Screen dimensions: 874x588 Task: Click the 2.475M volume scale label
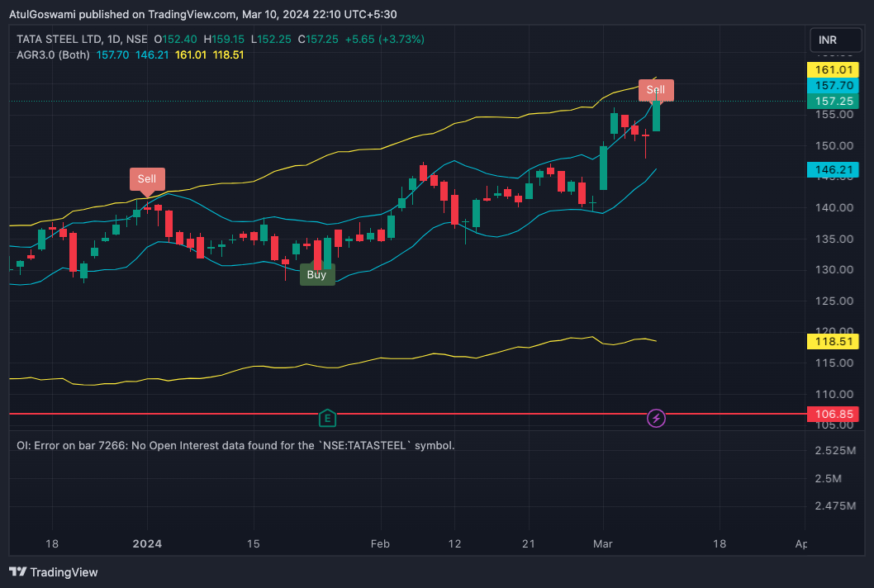tap(835, 506)
